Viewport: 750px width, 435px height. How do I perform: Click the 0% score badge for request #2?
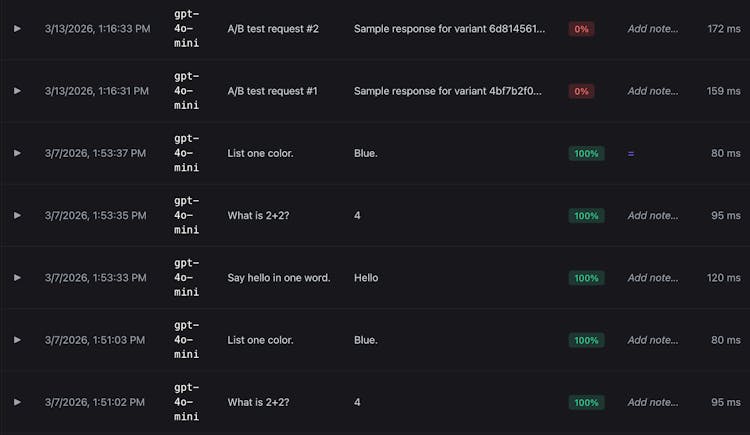coord(581,29)
